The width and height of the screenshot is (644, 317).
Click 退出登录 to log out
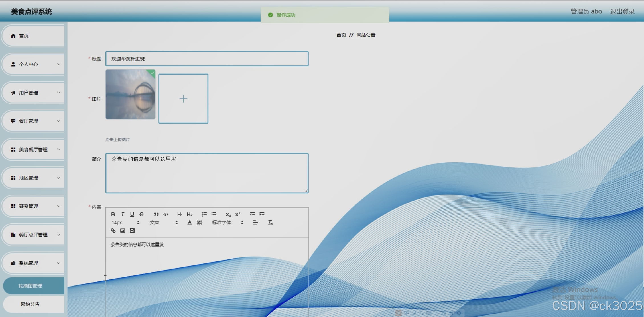click(622, 11)
